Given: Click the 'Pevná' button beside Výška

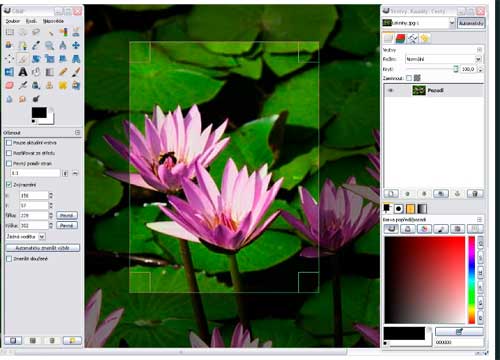Looking at the screenshot, I should [x=67, y=226].
